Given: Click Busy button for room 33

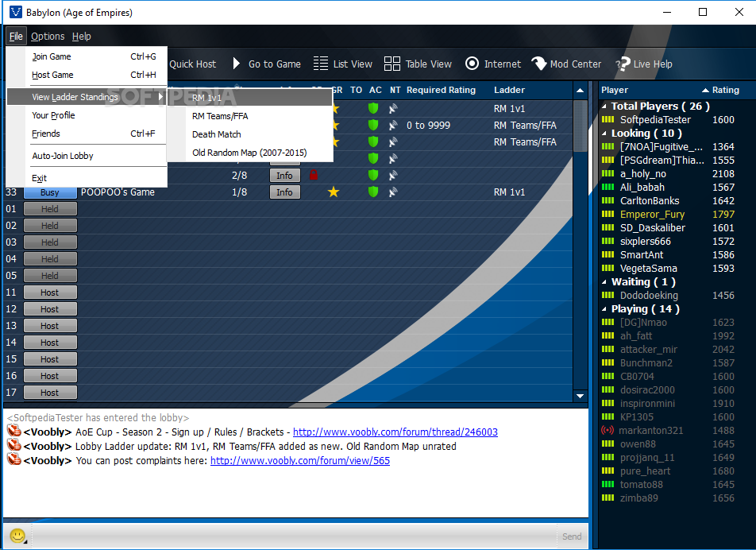Looking at the screenshot, I should click(50, 192).
